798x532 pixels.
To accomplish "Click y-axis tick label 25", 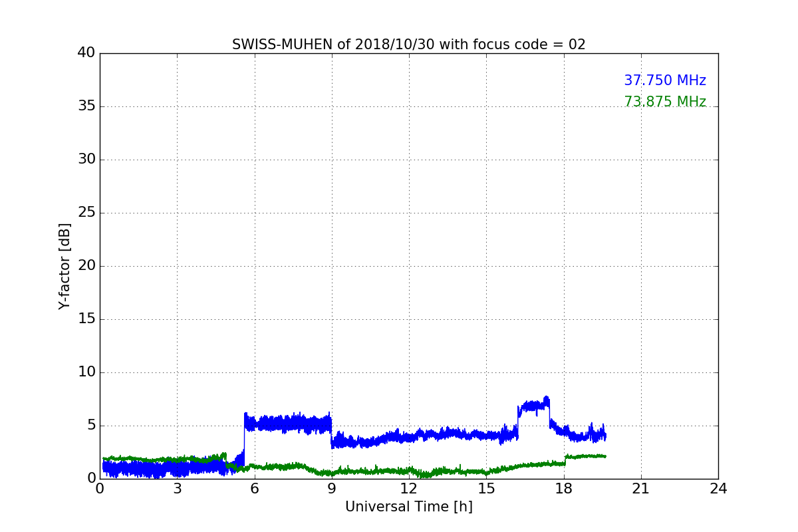I will click(86, 213).
